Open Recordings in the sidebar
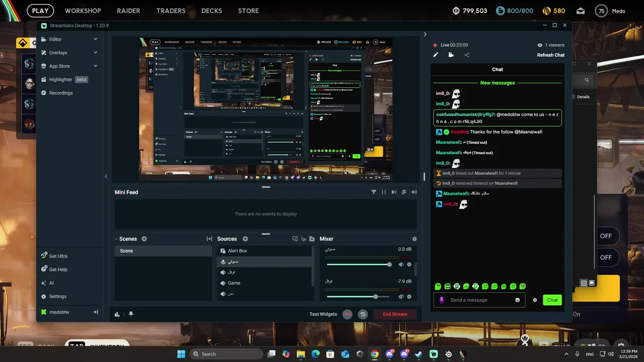 61,93
